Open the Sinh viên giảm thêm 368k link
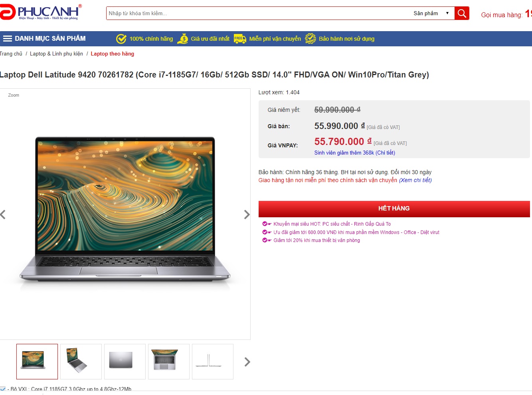Image resolution: width=532 pixels, height=395 pixels. pyautogui.click(x=354, y=153)
